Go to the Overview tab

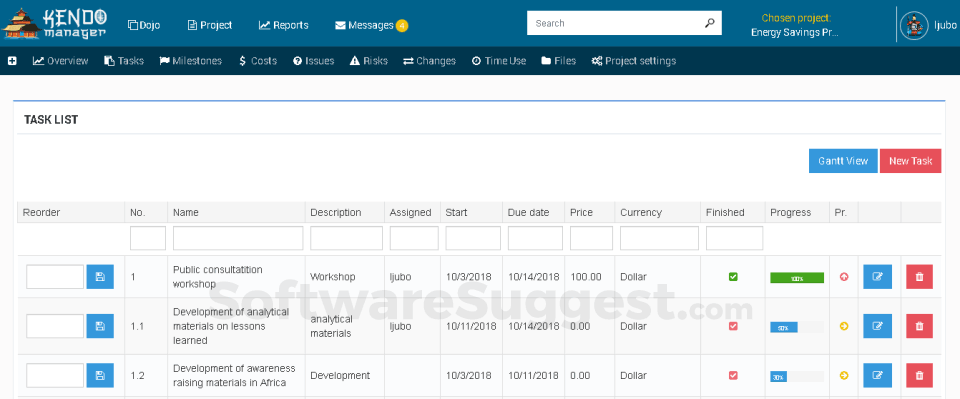coord(61,61)
